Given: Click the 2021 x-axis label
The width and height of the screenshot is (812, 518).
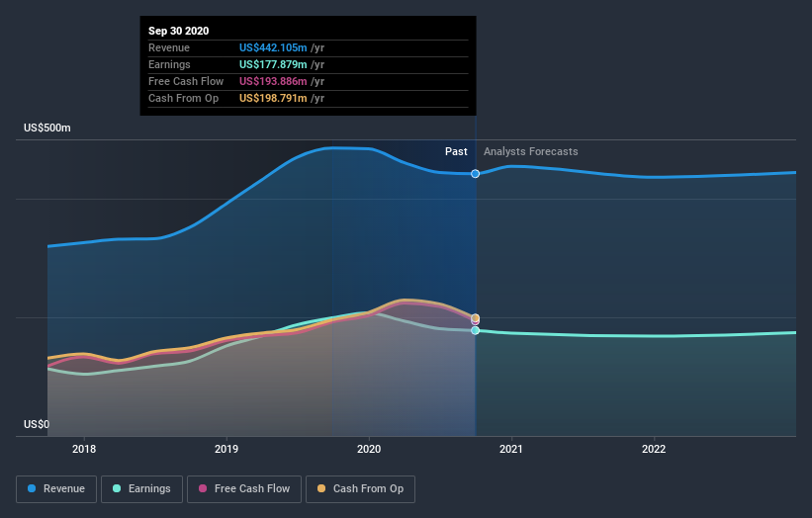Looking at the screenshot, I should pyautogui.click(x=511, y=449).
